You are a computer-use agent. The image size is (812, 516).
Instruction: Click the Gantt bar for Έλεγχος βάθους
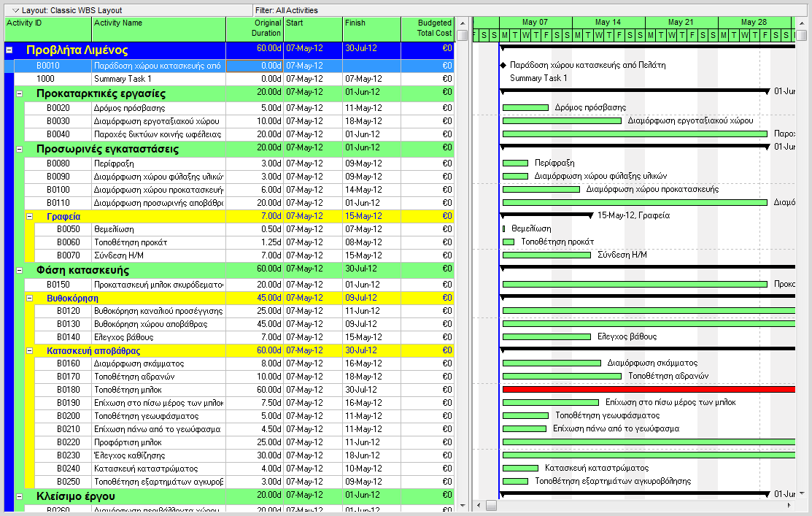coord(546,336)
